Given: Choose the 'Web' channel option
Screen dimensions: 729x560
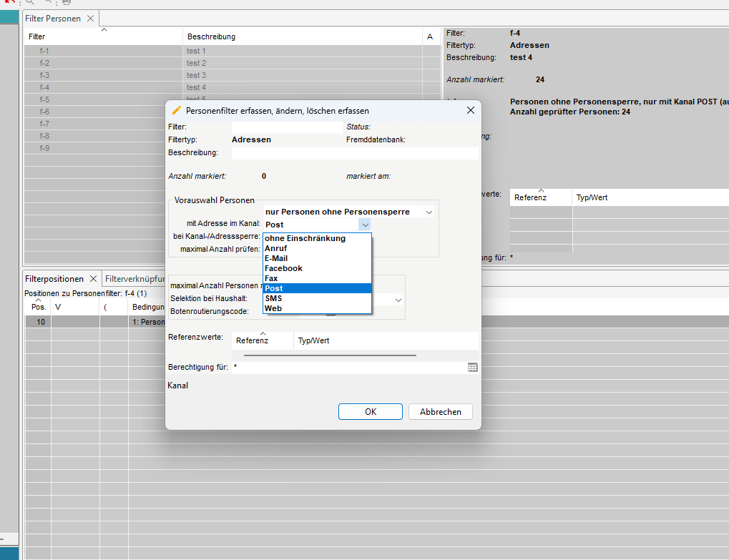Looking at the screenshot, I should tap(273, 308).
